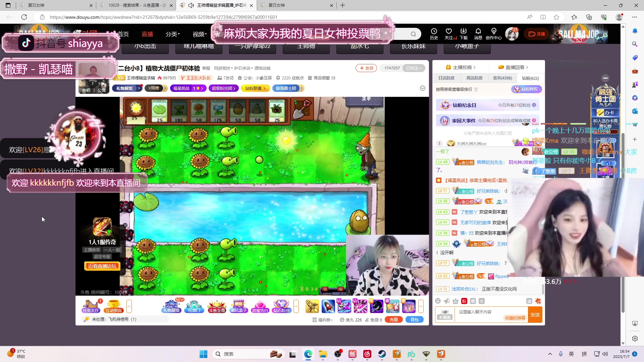The image size is (644, 362).
Task: Open the 主播投稿 link
Action: (x=461, y=67)
